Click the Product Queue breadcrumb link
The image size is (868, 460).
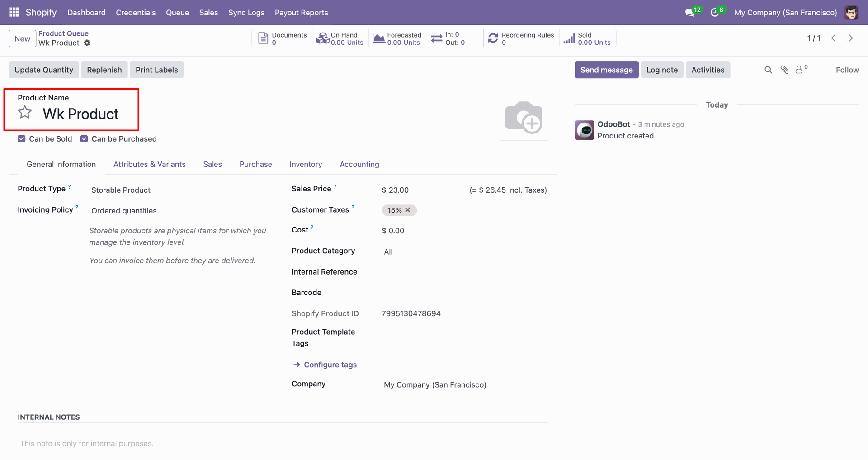coord(63,33)
